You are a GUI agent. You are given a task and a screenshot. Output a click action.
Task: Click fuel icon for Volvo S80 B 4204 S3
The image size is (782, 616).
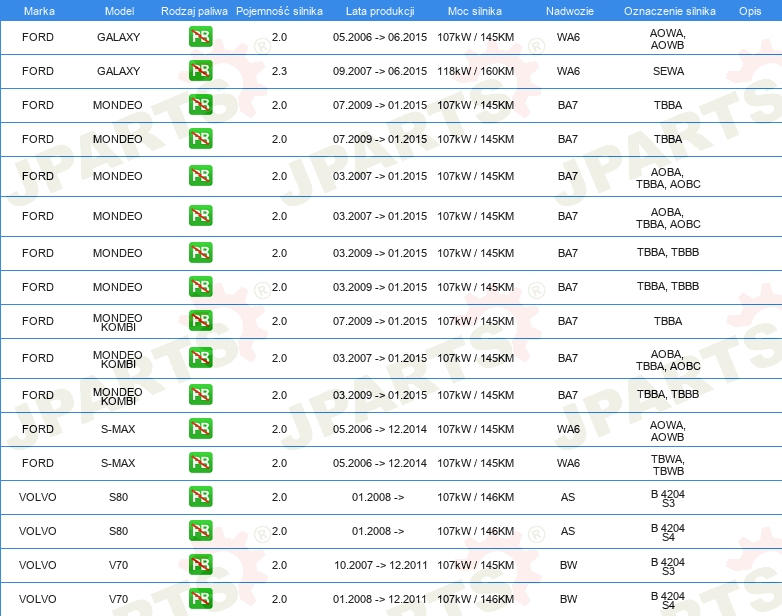[x=200, y=496]
